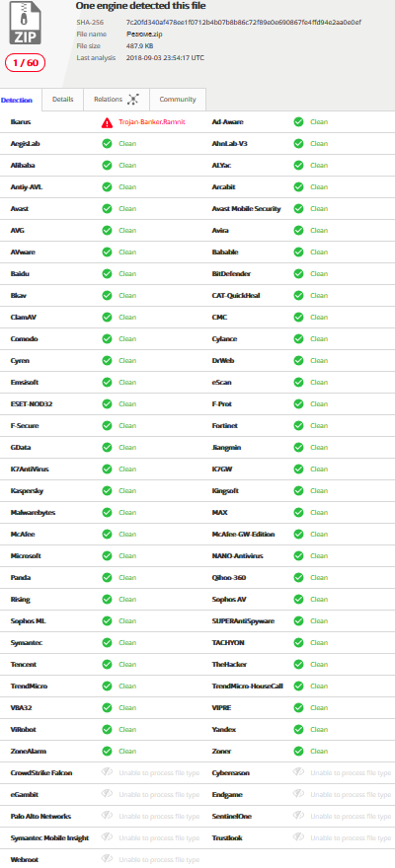This screenshot has width=395, height=868.
Task: Click the green check icon for Ad-Aware
Action: [298, 122]
